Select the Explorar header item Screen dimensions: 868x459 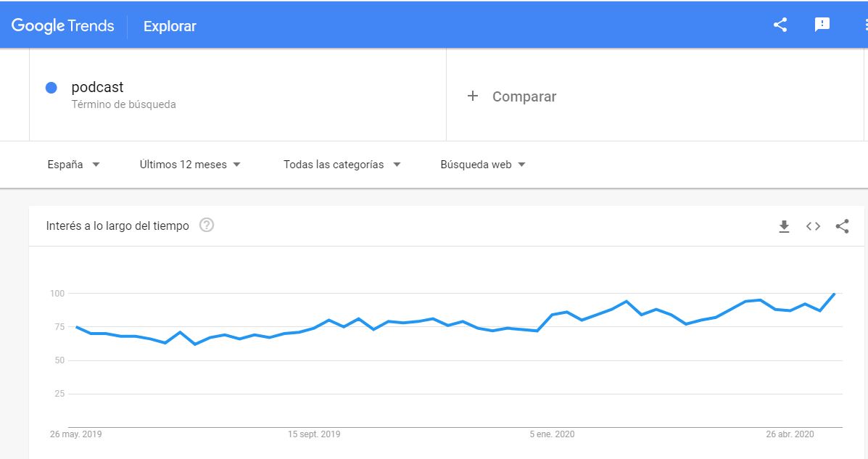pos(170,26)
